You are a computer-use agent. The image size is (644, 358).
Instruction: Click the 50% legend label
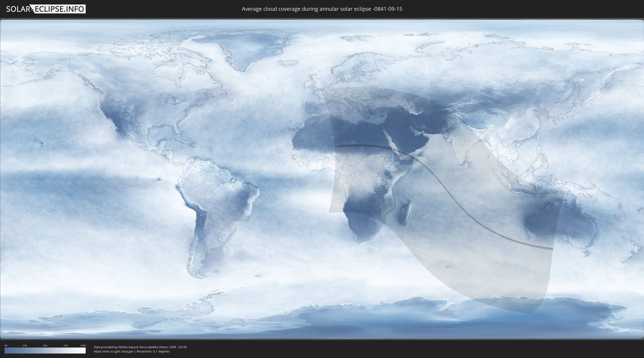(45, 345)
